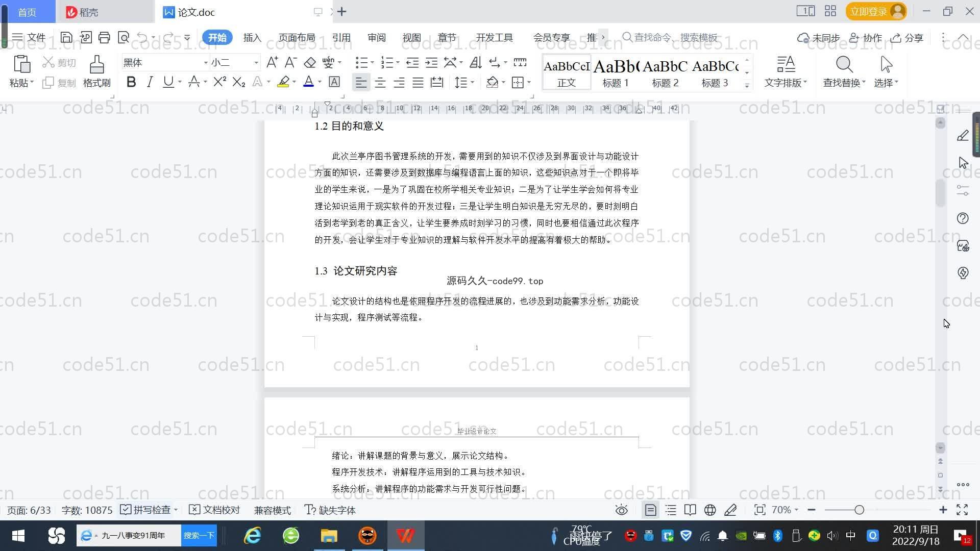This screenshot has width=980, height=551.
Task: Open the 页面布局 Page Layout tab
Action: (297, 37)
